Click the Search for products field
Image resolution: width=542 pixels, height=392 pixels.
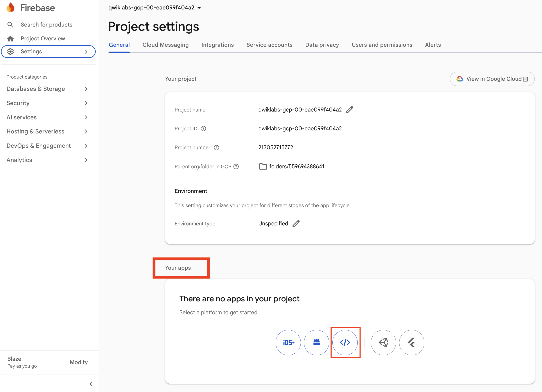[46, 25]
